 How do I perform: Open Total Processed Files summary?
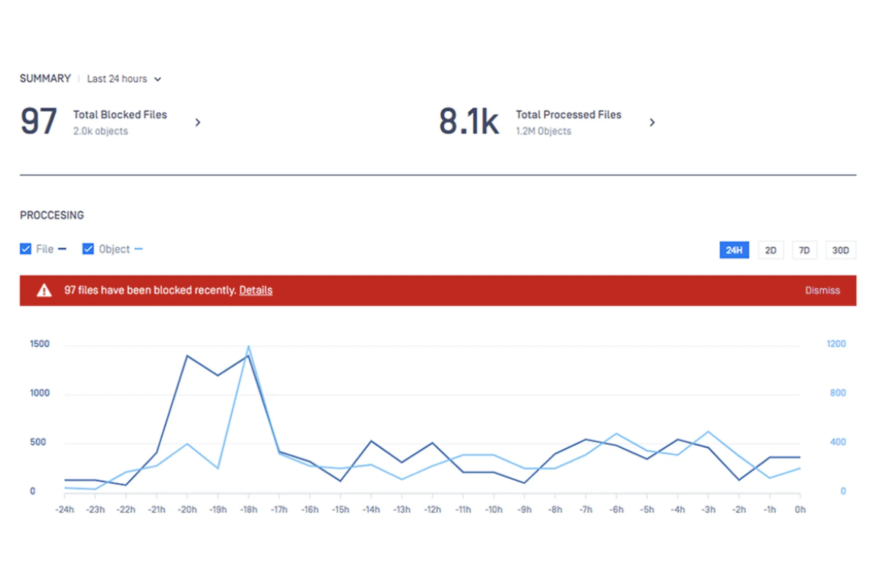click(x=568, y=115)
